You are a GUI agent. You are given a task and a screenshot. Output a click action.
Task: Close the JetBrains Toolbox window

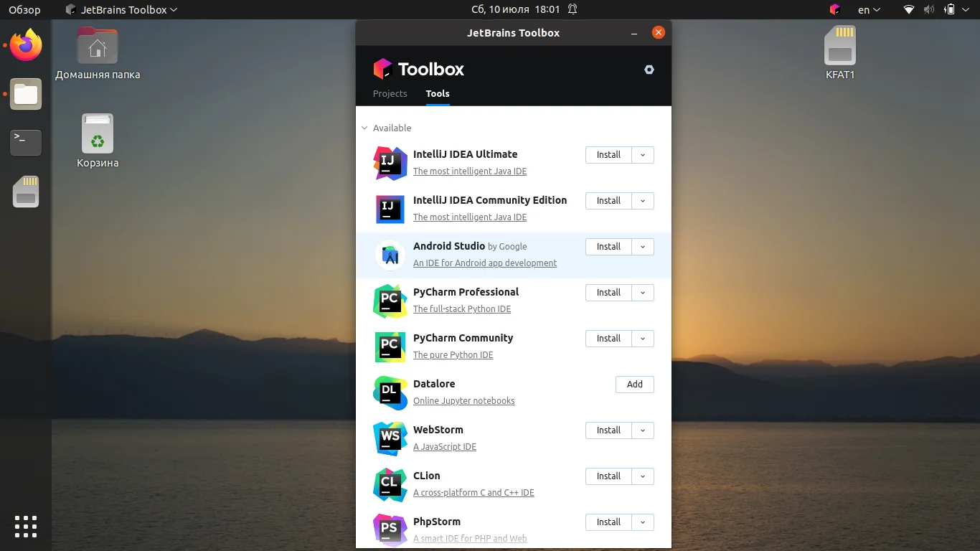pos(659,32)
